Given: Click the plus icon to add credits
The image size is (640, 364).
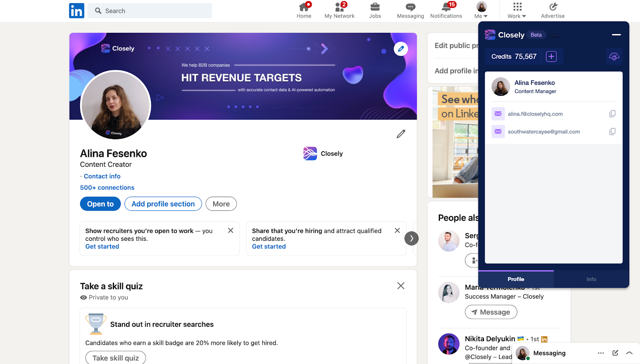Looking at the screenshot, I should 551,56.
